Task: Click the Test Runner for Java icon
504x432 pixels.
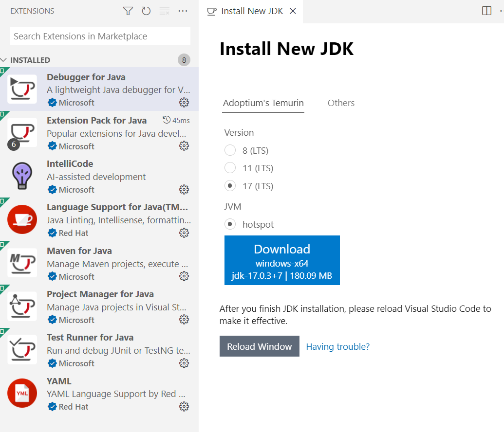Action: [x=22, y=349]
